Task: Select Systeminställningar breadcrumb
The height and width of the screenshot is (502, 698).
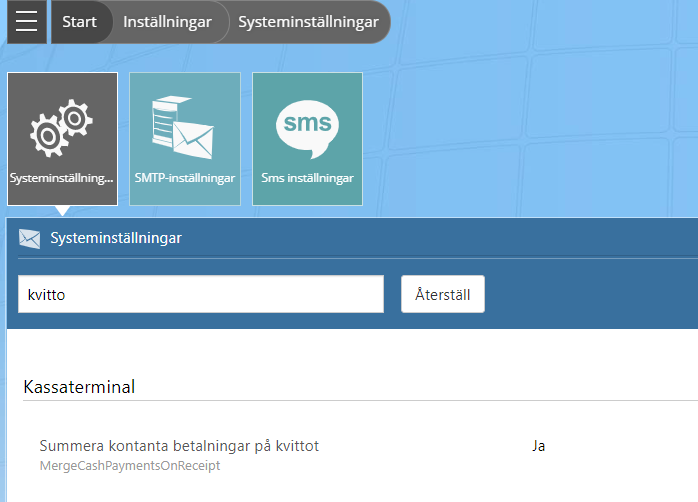Action: (x=308, y=22)
